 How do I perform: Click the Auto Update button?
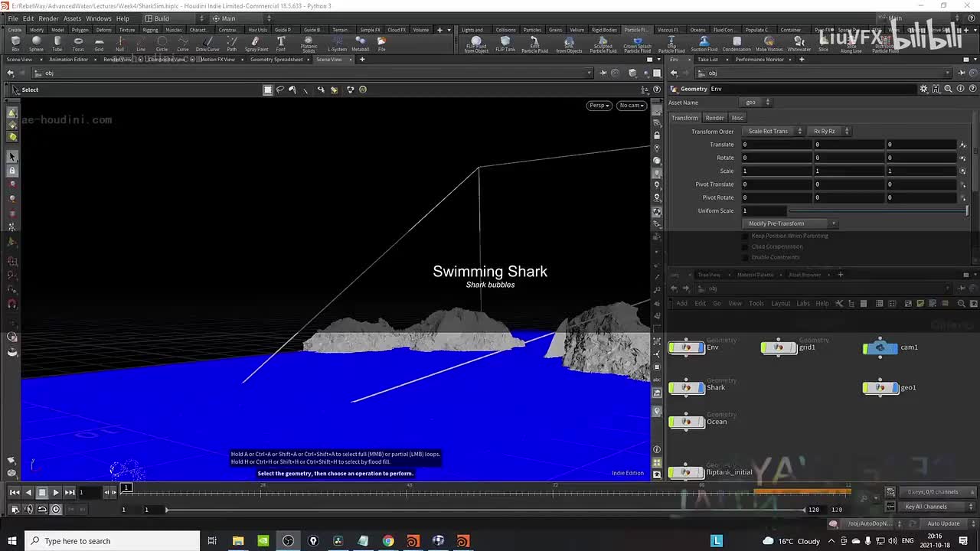(x=943, y=523)
